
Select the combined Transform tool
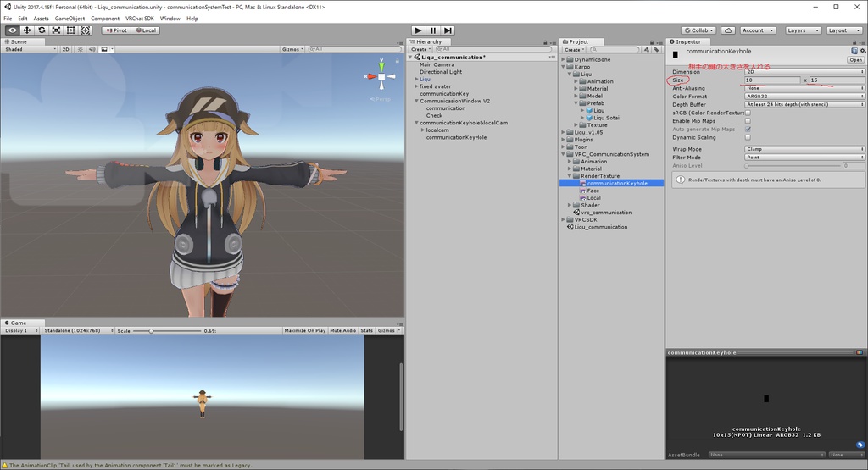[x=86, y=30]
